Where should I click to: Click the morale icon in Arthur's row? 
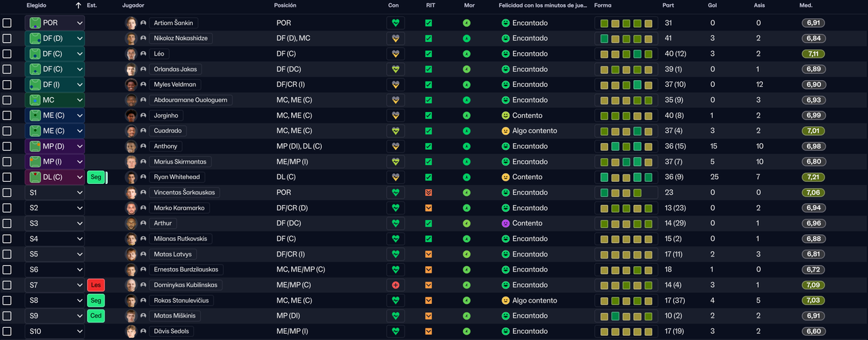pyautogui.click(x=466, y=223)
